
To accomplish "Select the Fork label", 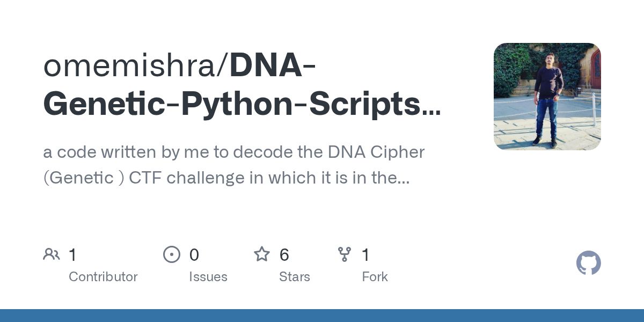I will point(375,277).
